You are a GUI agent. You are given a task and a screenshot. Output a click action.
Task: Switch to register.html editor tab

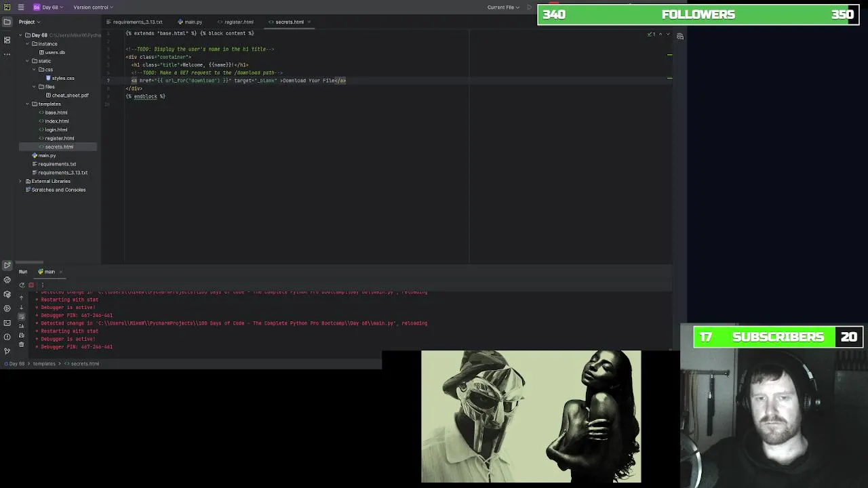point(235,22)
